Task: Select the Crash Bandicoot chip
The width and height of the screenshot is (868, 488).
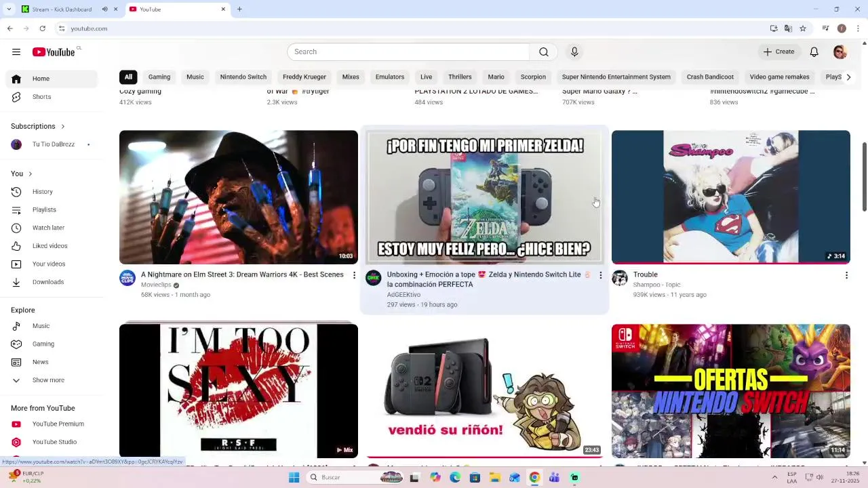Action: tap(710, 77)
